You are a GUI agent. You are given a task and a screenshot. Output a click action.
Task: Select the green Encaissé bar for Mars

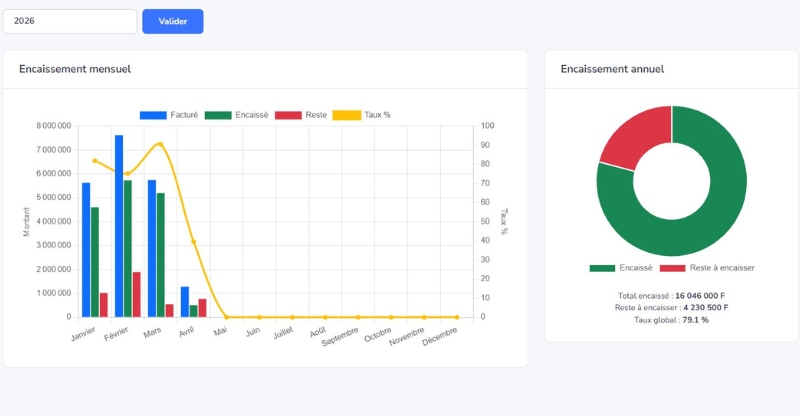160,255
